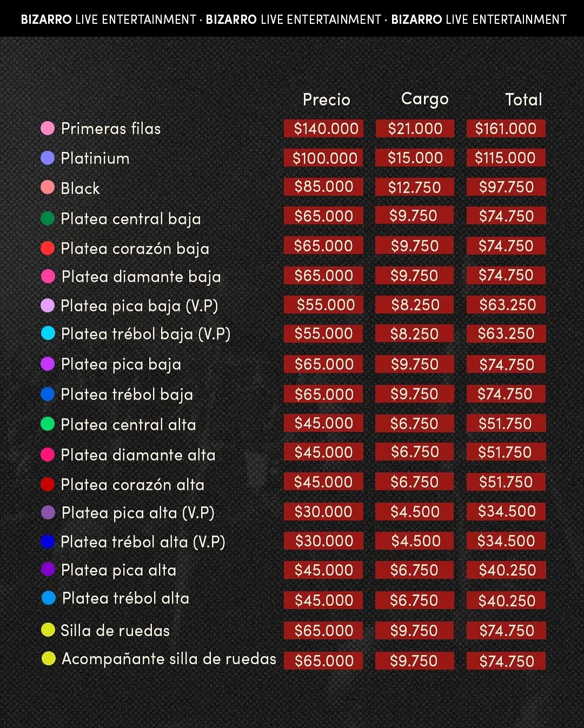Click the dark red Platea corazón alta dot
Screen dimensions: 584x728
click(48, 484)
